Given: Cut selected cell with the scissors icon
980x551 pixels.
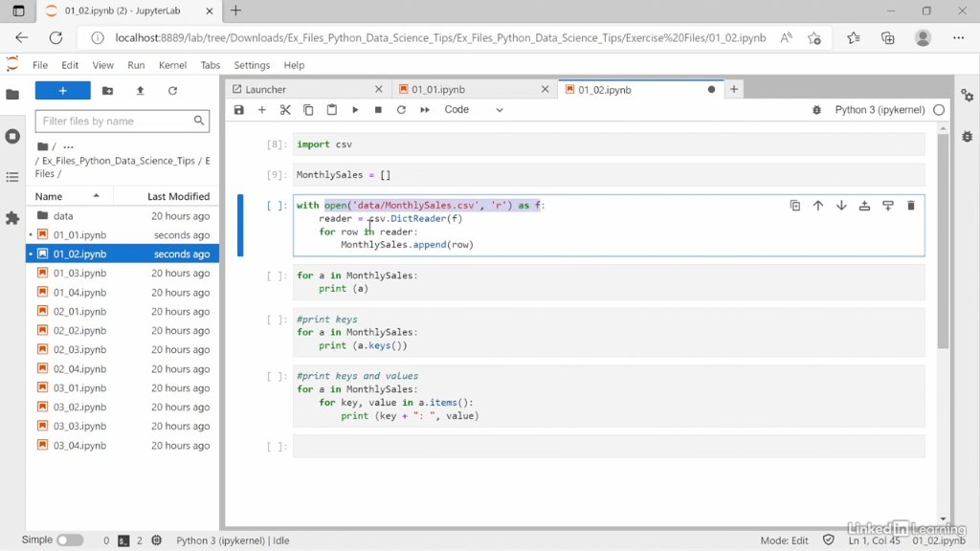Looking at the screenshot, I should [x=285, y=110].
